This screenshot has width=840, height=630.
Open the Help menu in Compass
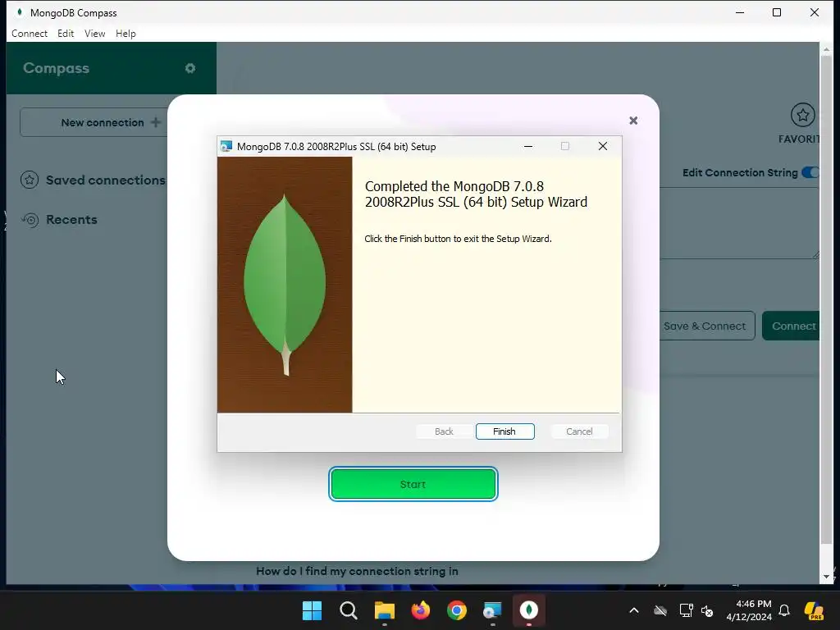point(126,33)
